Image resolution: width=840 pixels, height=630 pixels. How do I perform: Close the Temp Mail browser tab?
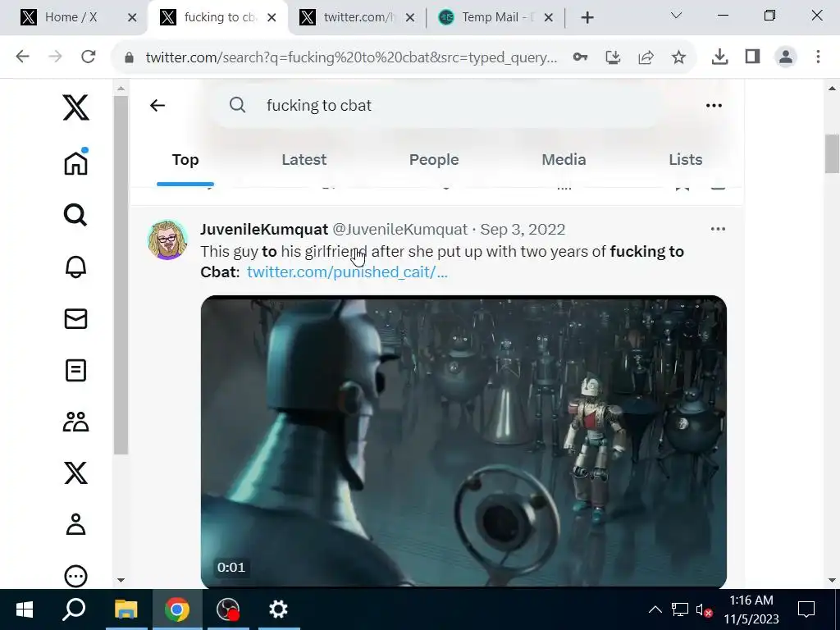coord(549,18)
